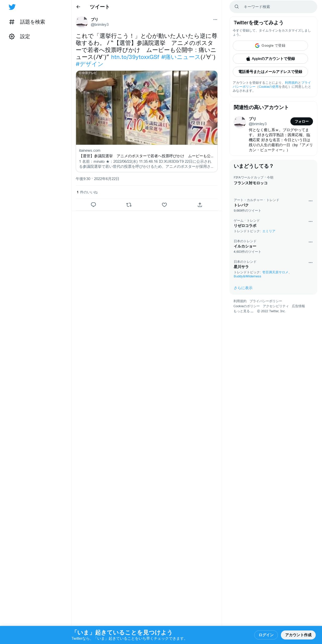Expand footer もっと見る menu
Image resolution: width=322 pixels, height=644 pixels.
coord(243,311)
